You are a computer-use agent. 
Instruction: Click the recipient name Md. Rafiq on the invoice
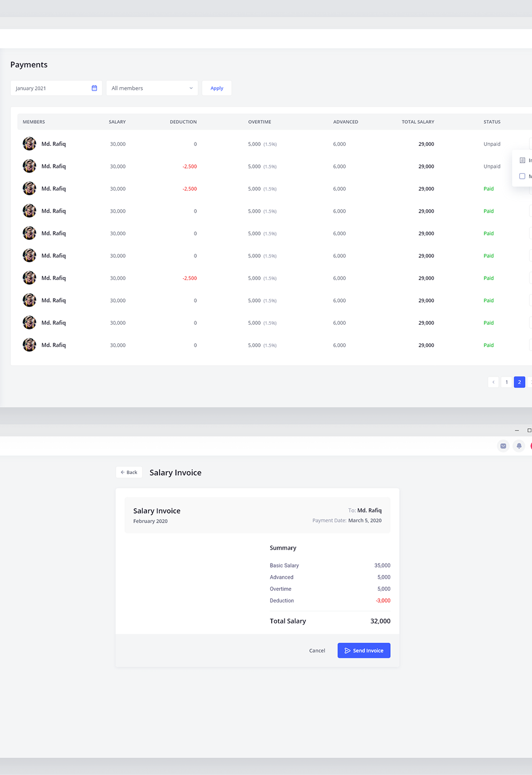click(x=369, y=510)
